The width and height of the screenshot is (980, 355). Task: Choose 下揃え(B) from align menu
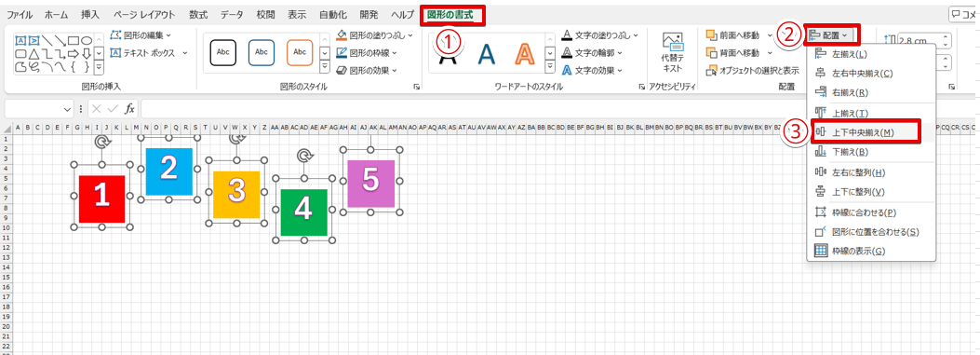(x=871, y=152)
